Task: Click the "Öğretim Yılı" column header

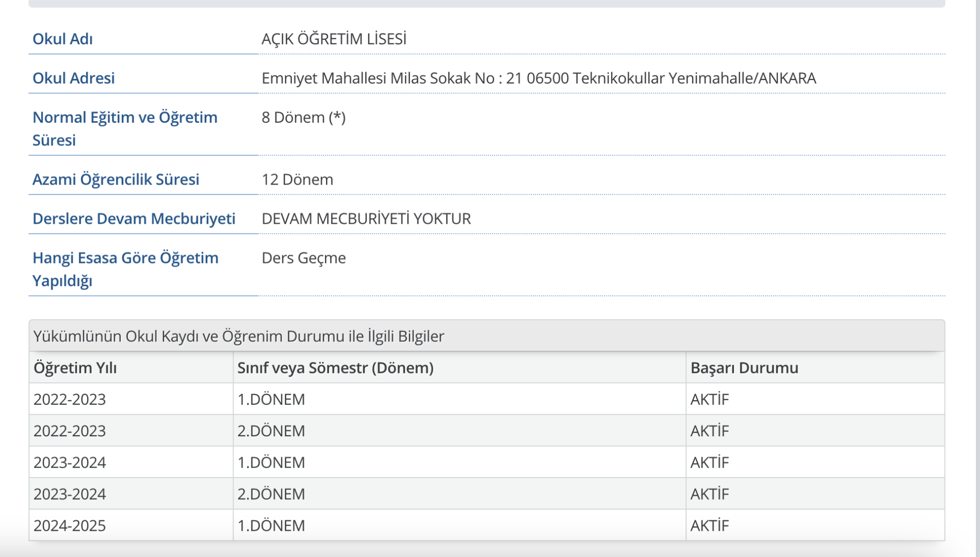Action: pos(75,368)
